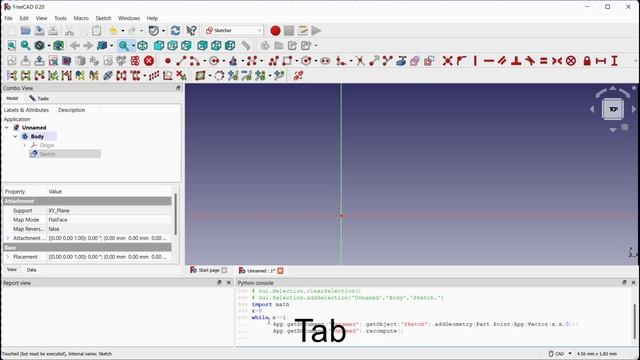
Task: Select the Create Slot tool
Action: (x=325, y=61)
